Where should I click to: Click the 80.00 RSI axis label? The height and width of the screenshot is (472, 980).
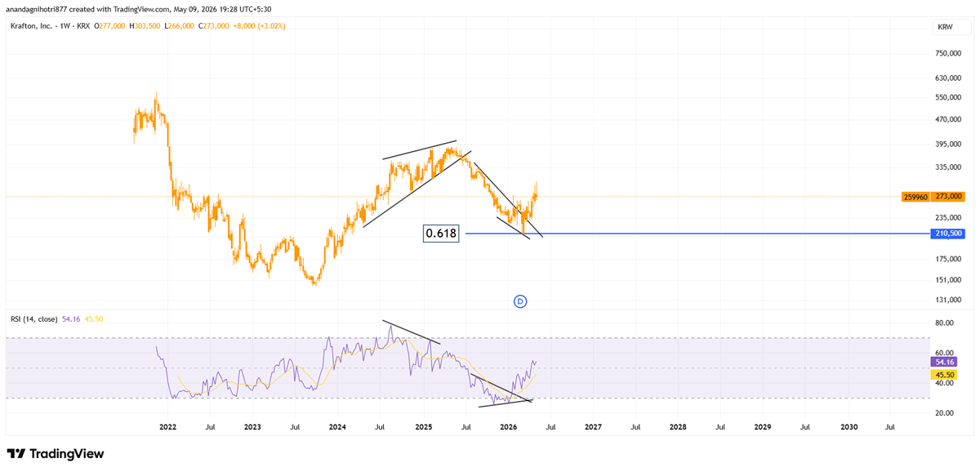pyautogui.click(x=945, y=323)
